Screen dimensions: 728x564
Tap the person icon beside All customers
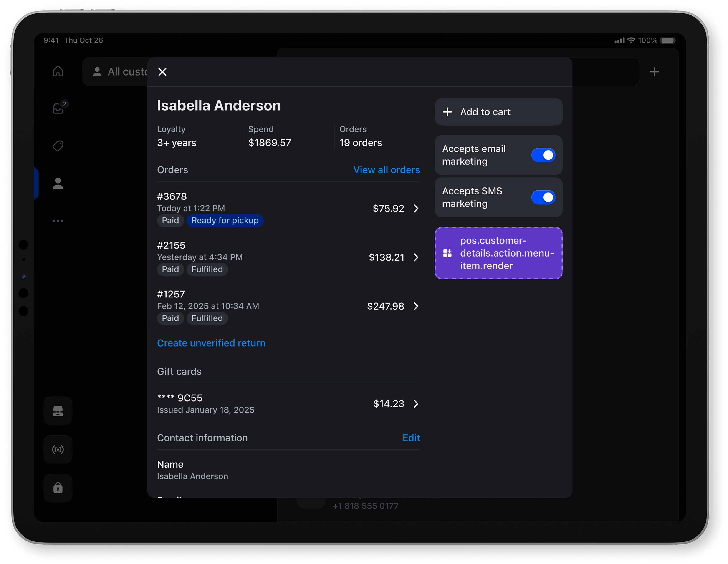click(x=97, y=72)
